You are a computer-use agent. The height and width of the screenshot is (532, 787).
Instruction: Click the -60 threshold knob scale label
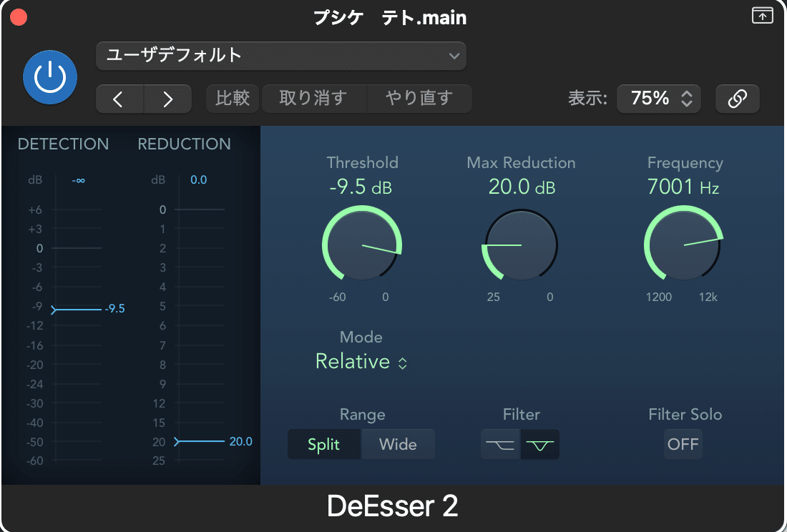click(337, 297)
